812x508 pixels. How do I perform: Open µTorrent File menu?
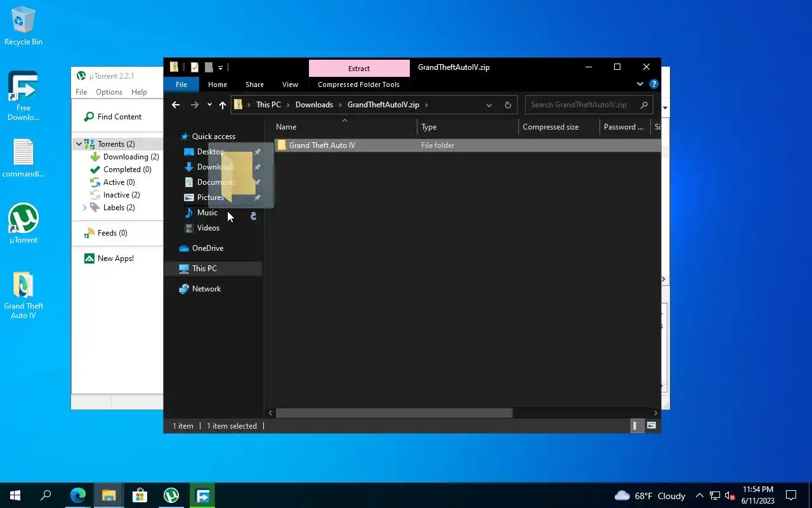click(81, 92)
